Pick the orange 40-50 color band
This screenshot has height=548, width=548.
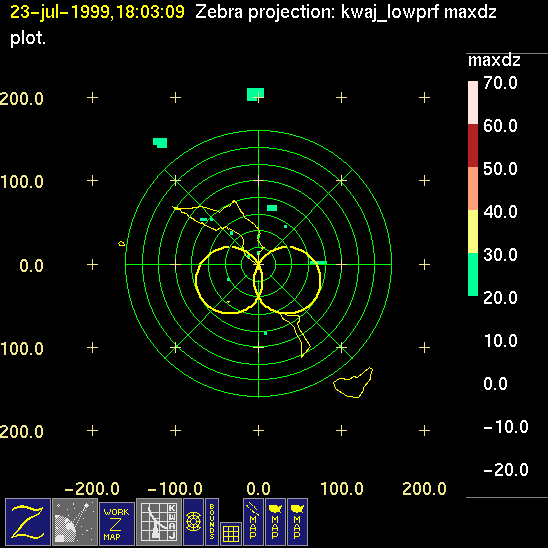473,188
